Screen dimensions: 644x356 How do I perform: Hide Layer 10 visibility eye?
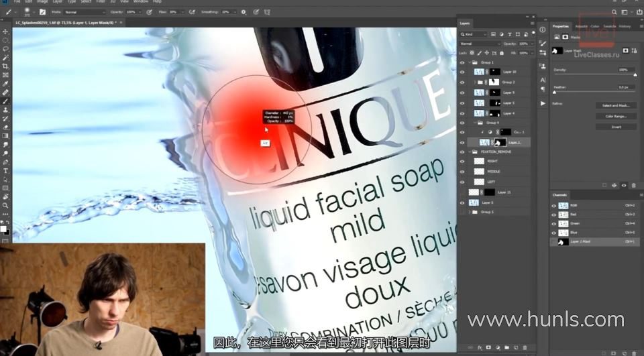click(x=462, y=72)
